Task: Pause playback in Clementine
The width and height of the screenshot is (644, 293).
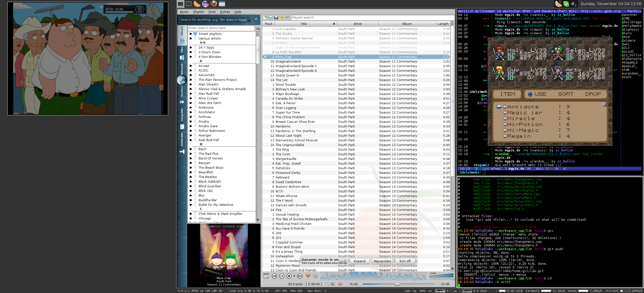Action: point(282,276)
